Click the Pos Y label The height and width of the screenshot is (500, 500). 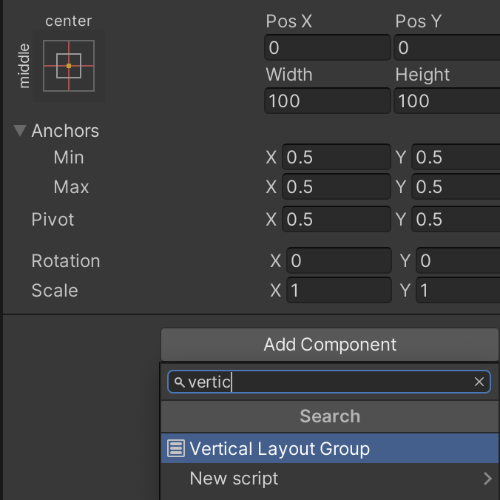(418, 21)
